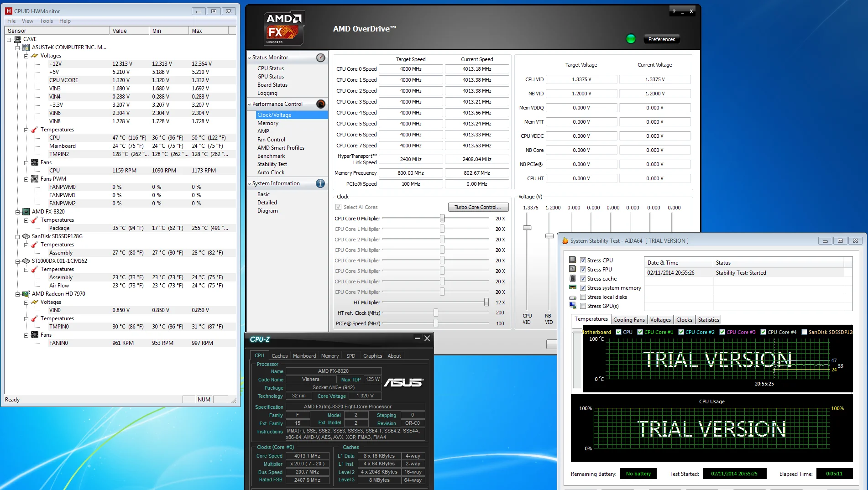Collapse the CAVE root node in HWMonitor

9,40
